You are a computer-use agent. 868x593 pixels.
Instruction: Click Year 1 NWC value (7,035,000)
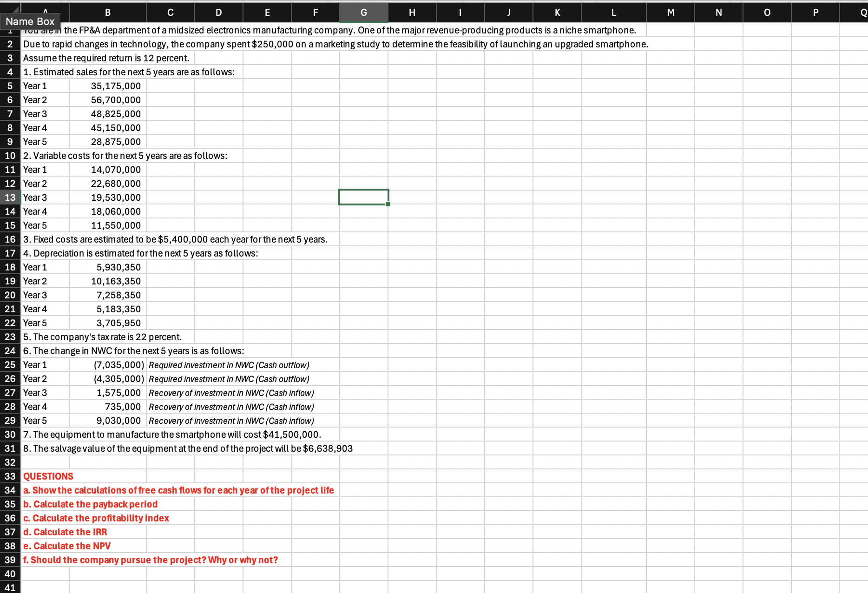[x=108, y=365]
